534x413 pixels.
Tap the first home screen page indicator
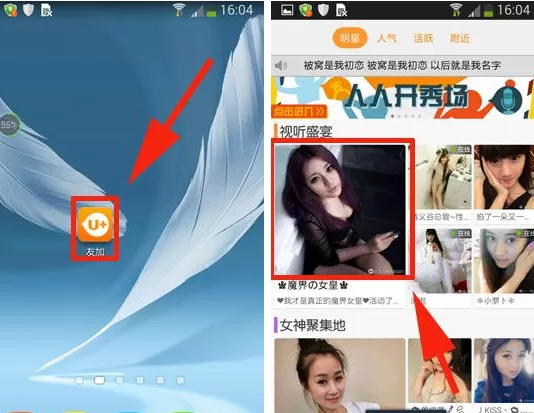pyautogui.click(x=79, y=380)
